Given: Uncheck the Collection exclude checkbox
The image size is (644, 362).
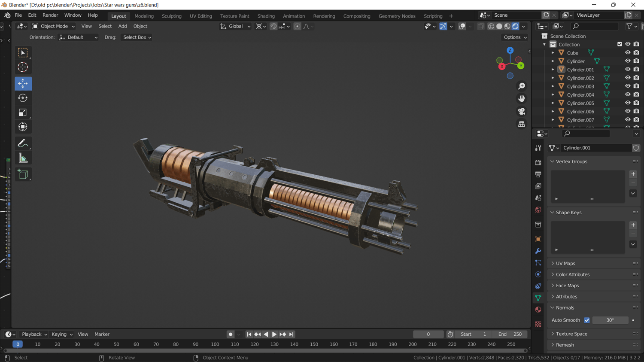Looking at the screenshot, I should click(620, 44).
